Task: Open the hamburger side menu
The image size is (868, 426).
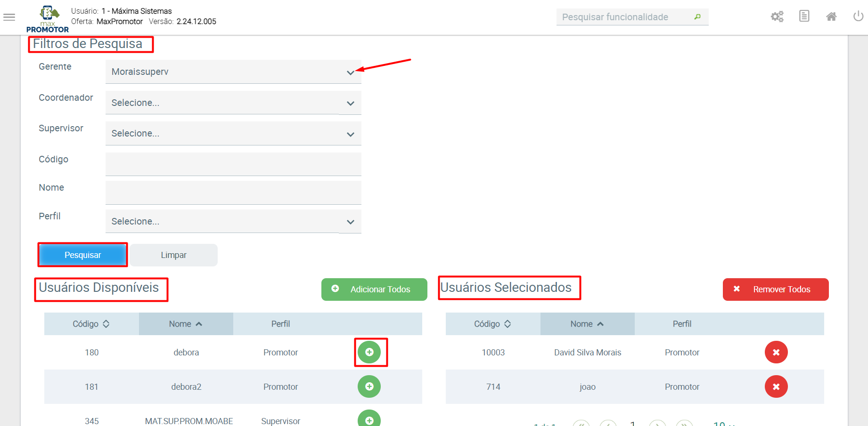Action: (9, 17)
